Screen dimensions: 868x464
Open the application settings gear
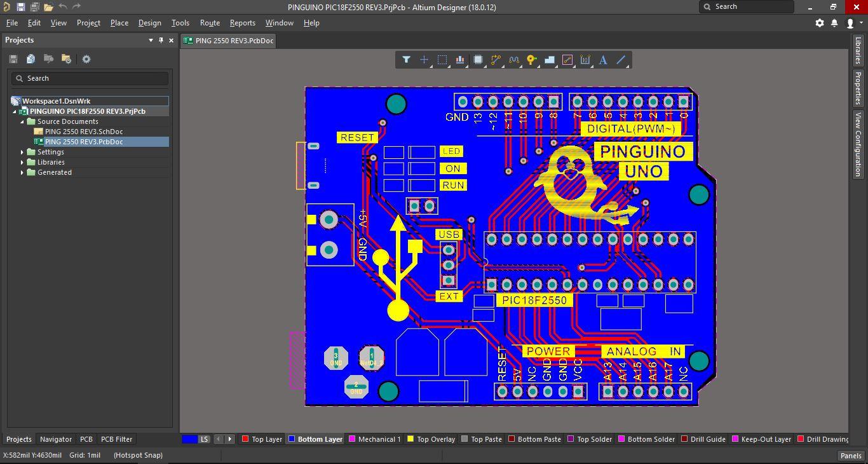820,23
